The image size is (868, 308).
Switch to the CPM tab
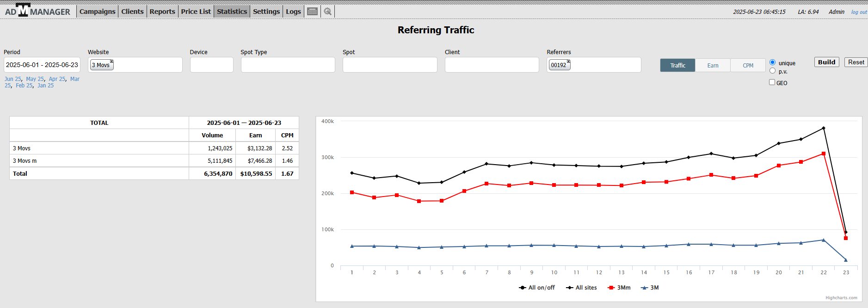tap(748, 65)
